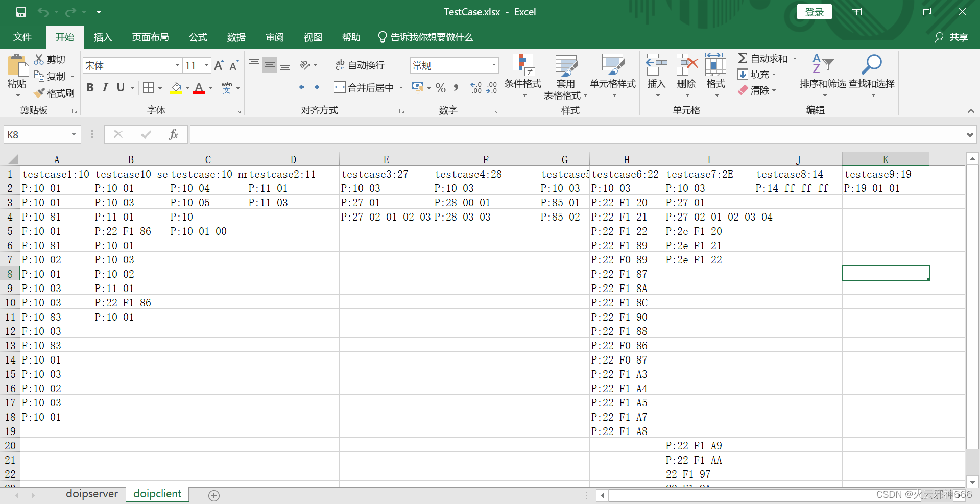Screen dimensions: 980x504
Task: Click vertical scrollbar down arrow
Action: pyautogui.click(x=972, y=482)
